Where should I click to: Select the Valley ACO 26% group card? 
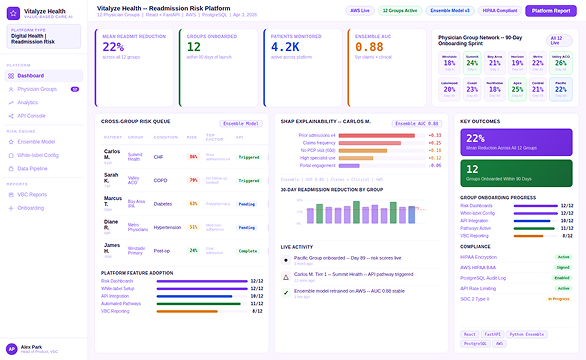[561, 63]
